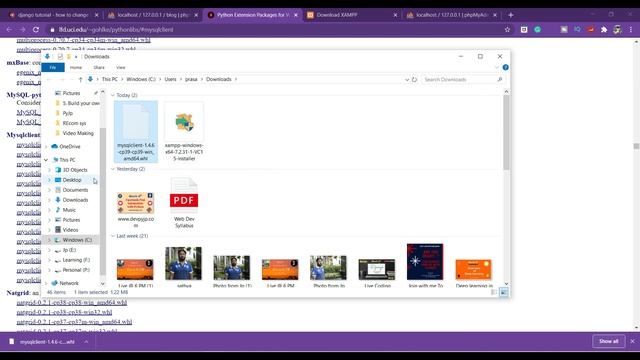Open the REcom sys folder in navigation pane

tap(74, 123)
